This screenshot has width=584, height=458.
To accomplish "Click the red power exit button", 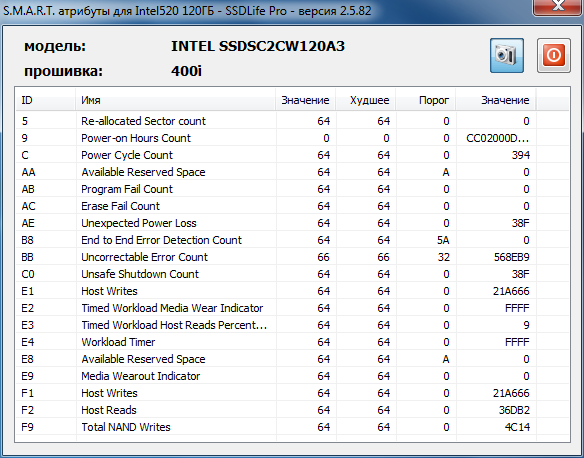I will pyautogui.click(x=553, y=55).
